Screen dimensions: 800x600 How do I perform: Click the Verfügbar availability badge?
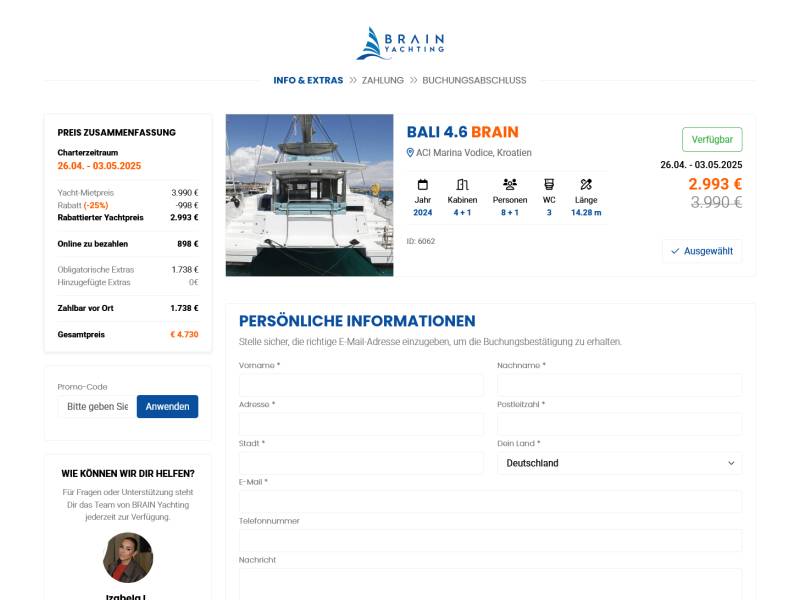(x=712, y=139)
